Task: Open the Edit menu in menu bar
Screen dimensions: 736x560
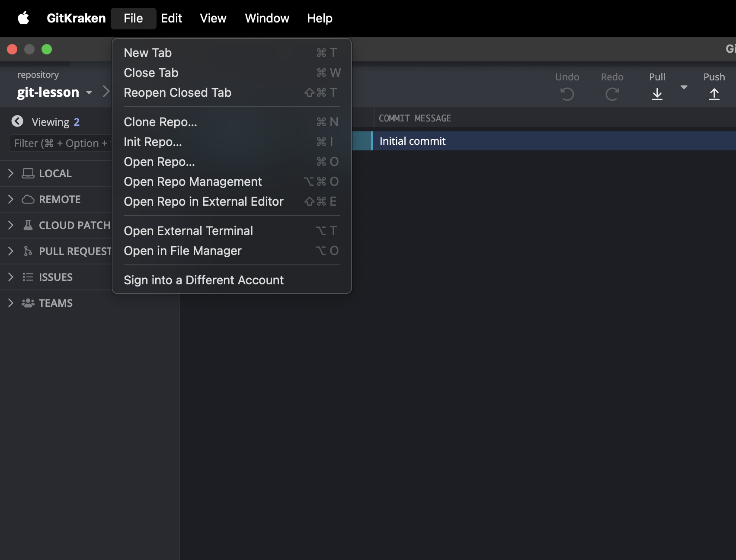Action: point(171,18)
